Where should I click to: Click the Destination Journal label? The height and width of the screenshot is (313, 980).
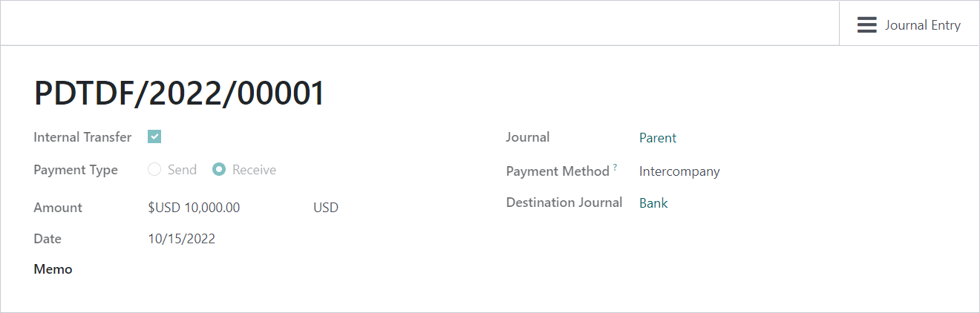pyautogui.click(x=564, y=202)
